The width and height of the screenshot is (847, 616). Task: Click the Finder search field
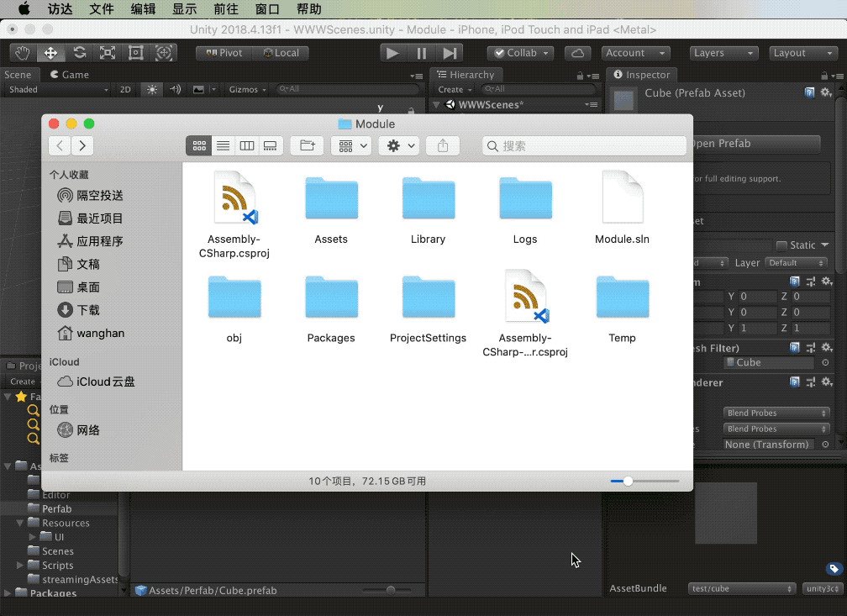click(x=584, y=146)
